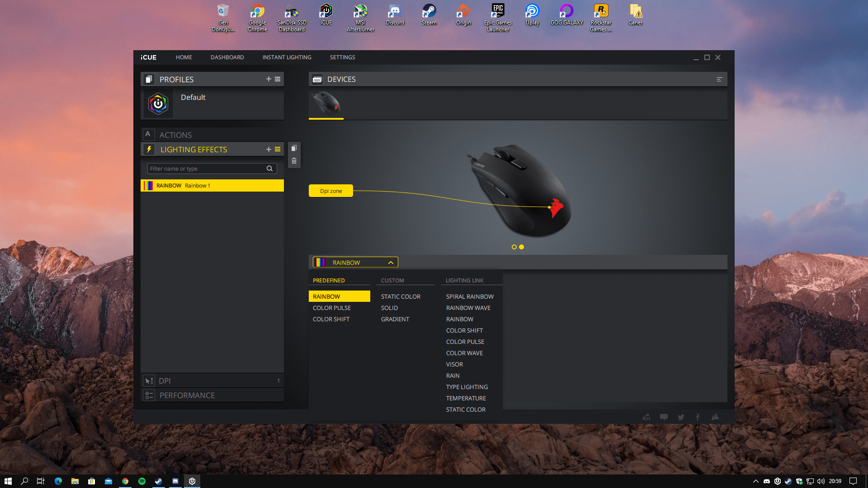
Task: Add a new profile with plus icon
Action: [x=269, y=79]
